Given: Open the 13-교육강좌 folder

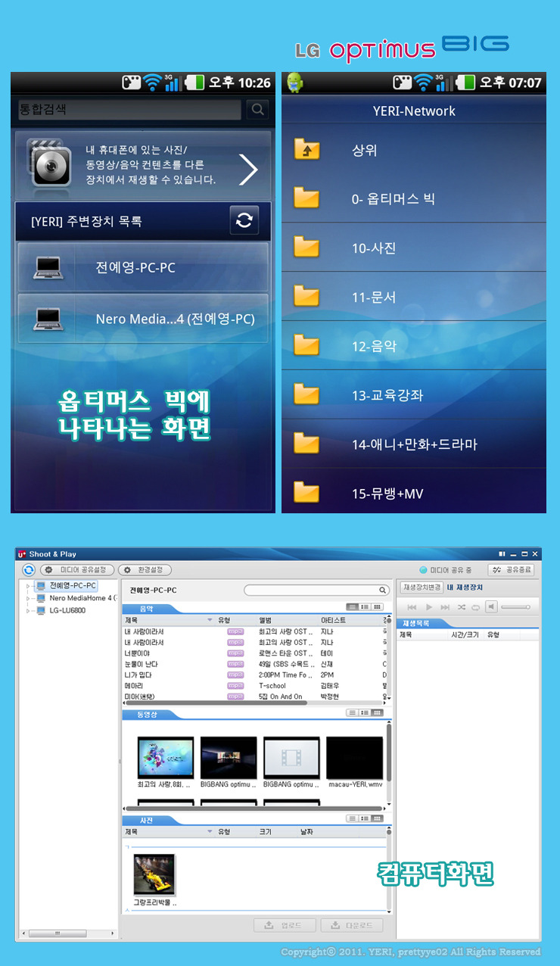Looking at the screenshot, I should point(414,394).
